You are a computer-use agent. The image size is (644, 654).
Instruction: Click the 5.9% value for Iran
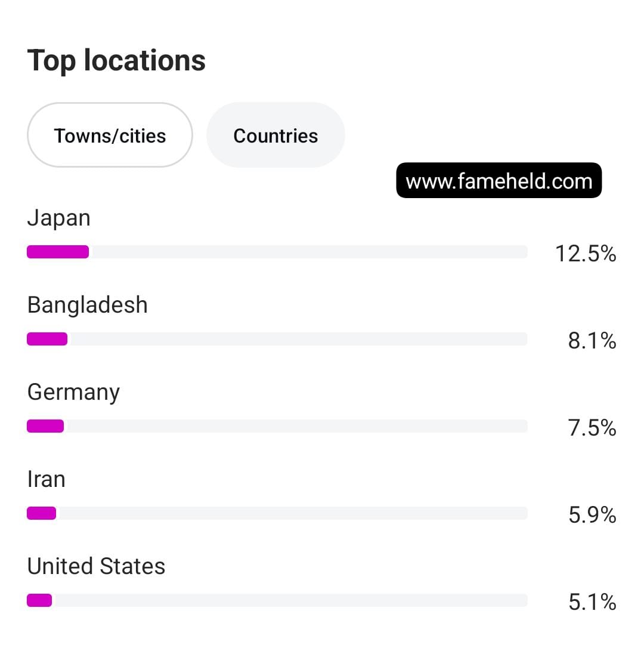click(592, 515)
